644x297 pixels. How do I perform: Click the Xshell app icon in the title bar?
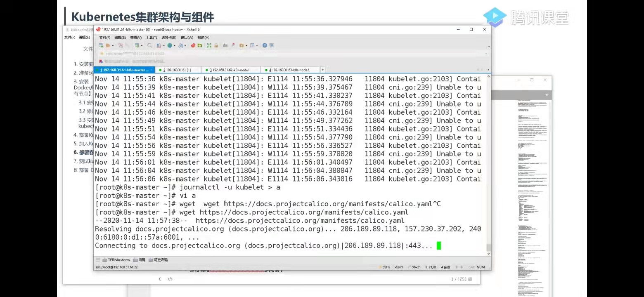[98, 29]
